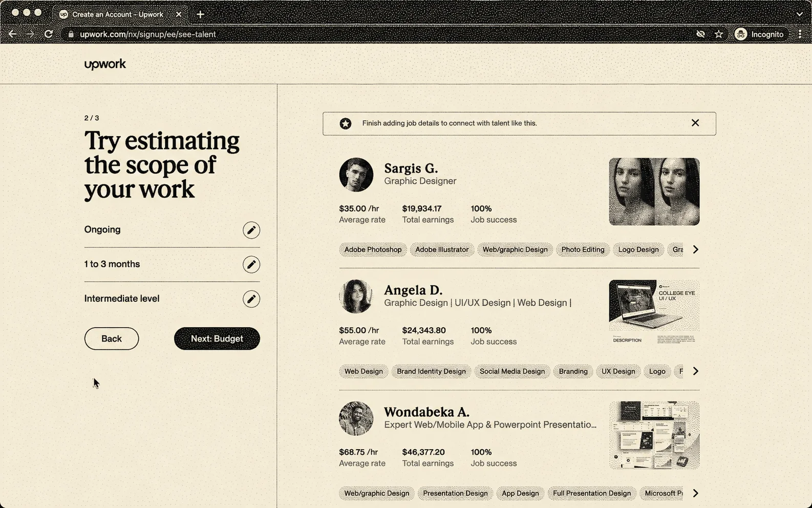Show more skills for Sargis G.
812x508 pixels.
[695, 249]
